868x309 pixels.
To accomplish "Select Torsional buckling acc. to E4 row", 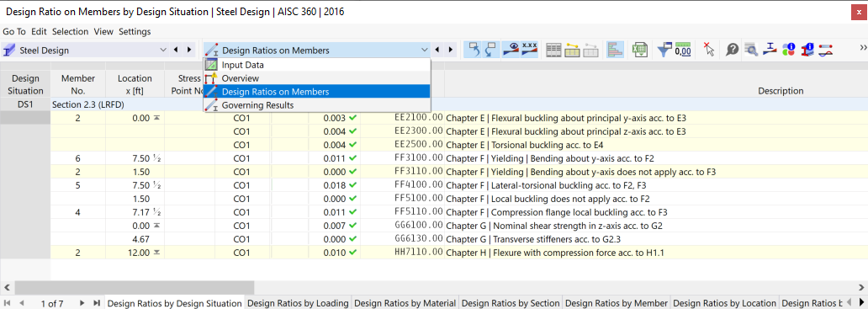I will (x=459, y=145).
